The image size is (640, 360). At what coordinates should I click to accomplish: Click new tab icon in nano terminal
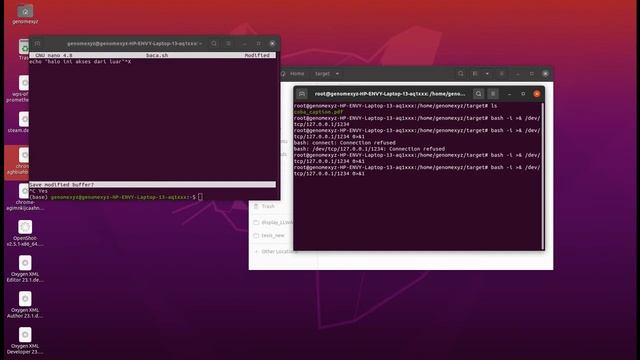tap(38, 43)
